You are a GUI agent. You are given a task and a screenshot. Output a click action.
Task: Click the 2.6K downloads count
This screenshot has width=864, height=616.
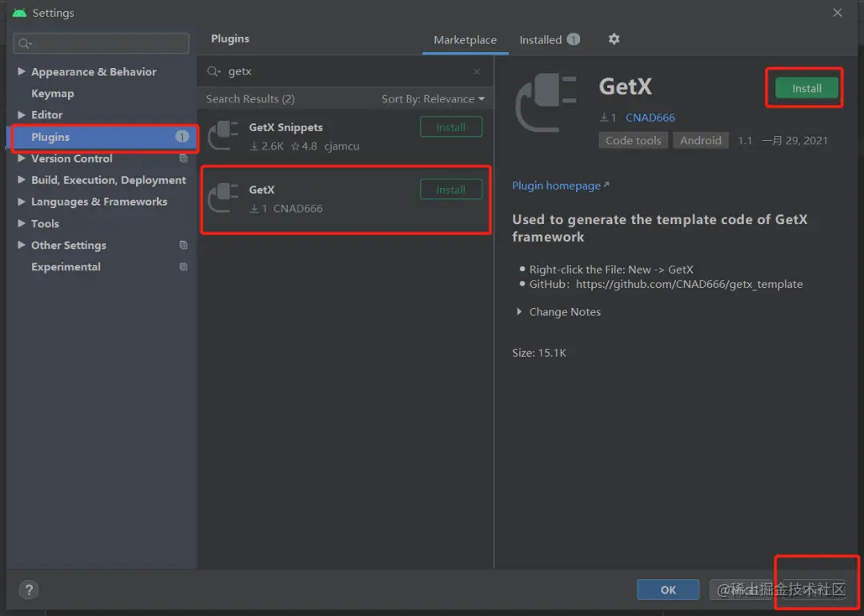click(267, 146)
